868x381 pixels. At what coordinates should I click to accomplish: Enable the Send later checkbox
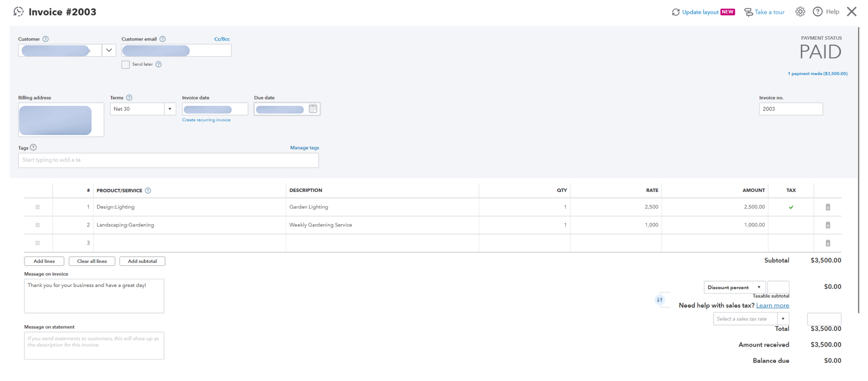(125, 64)
